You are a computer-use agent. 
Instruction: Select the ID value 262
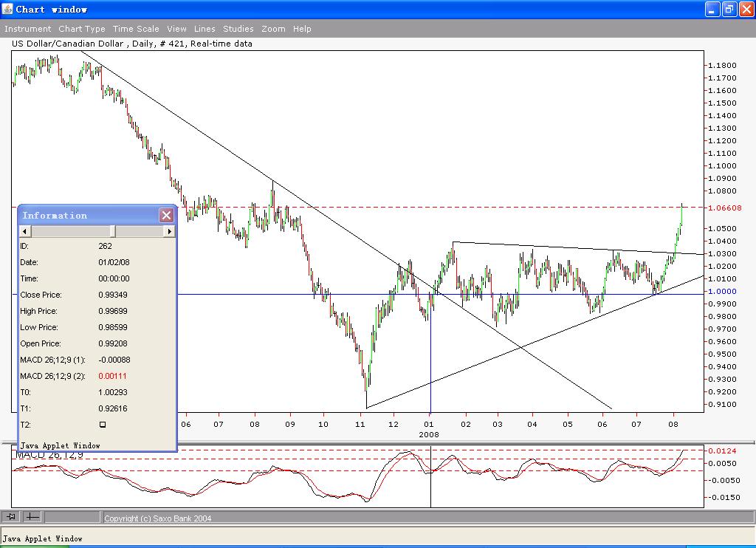(x=105, y=246)
